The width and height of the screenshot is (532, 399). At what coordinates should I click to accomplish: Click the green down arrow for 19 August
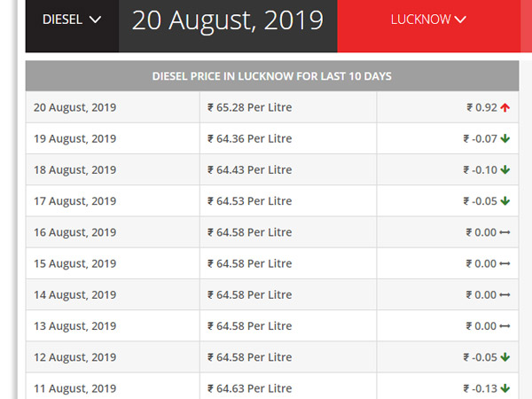tap(505, 138)
